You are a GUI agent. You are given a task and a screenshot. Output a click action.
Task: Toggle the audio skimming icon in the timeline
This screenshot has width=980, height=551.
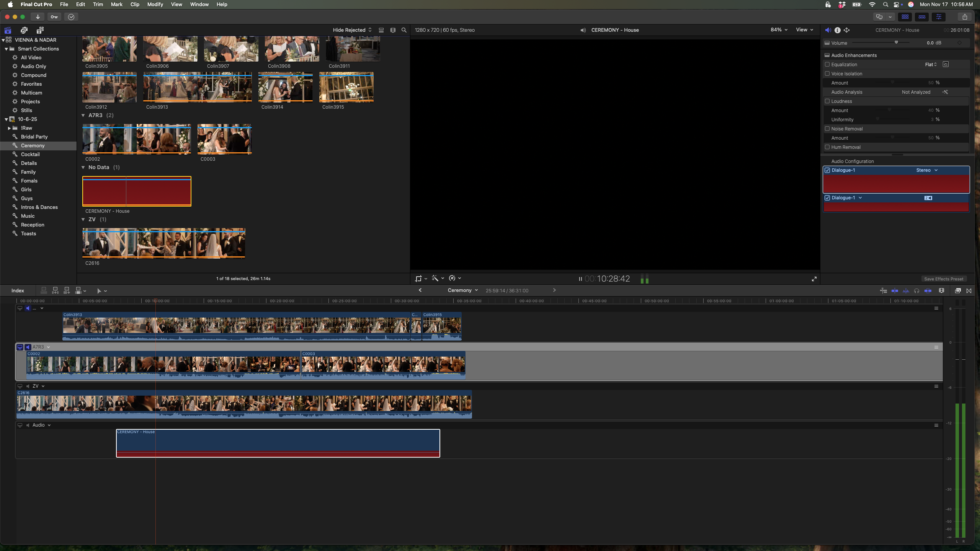[x=906, y=291]
